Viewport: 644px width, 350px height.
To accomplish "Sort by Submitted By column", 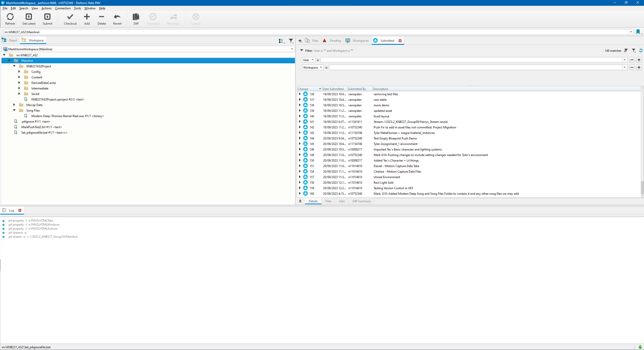I will coord(360,89).
